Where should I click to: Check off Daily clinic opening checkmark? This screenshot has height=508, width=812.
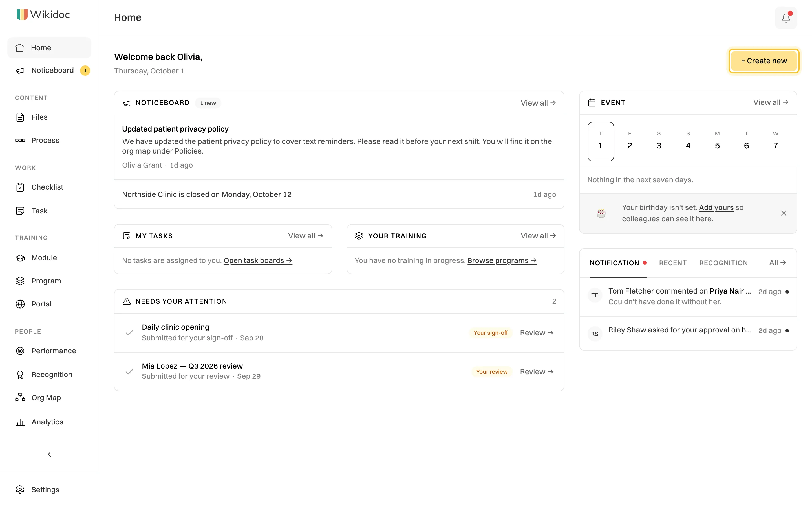[129, 333]
